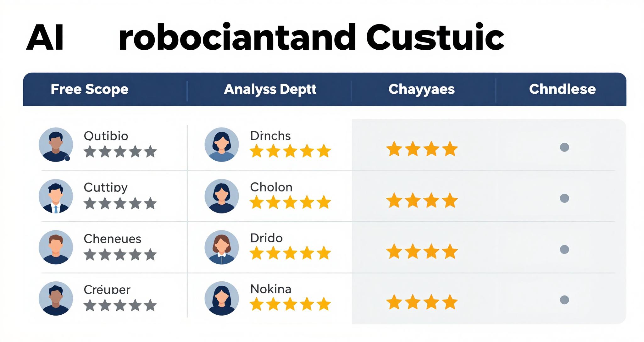Toggle the gray dot in Cholon row
644x342 pixels.
coord(564,198)
